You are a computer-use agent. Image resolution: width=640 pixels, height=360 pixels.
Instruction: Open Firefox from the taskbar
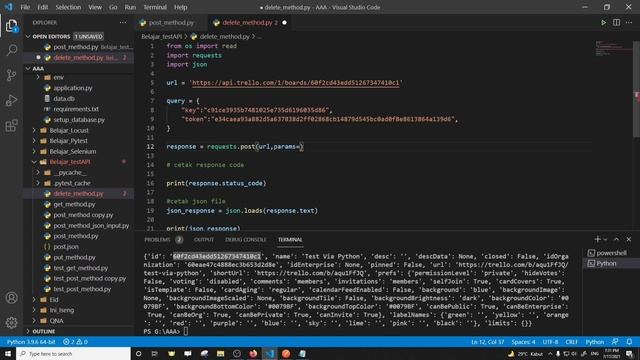(253, 353)
